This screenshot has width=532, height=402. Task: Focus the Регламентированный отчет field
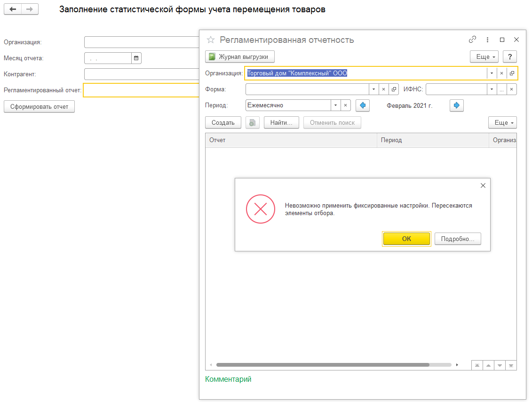[x=141, y=90]
